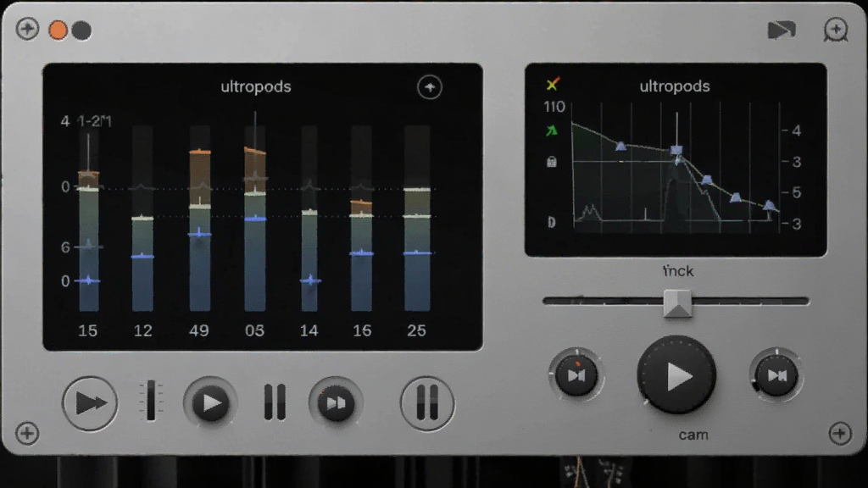The image size is (868, 488).
Task: Click the graph panel title ultropods
Action: pos(674,86)
